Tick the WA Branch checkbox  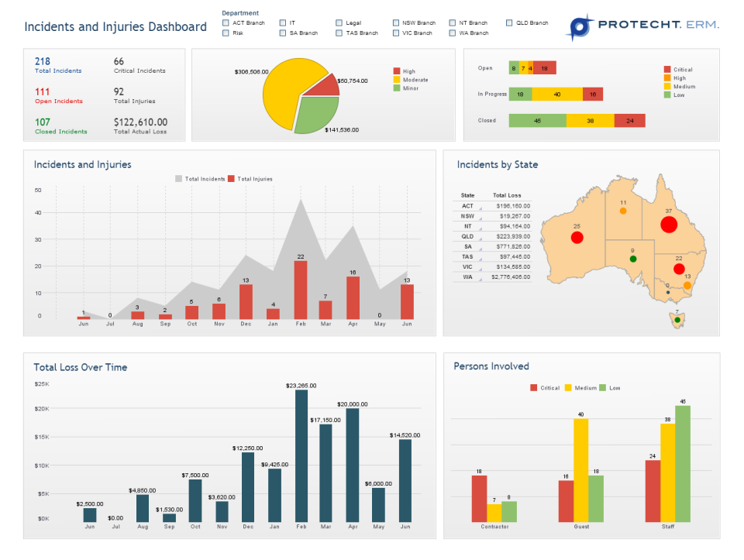pyautogui.click(x=452, y=33)
